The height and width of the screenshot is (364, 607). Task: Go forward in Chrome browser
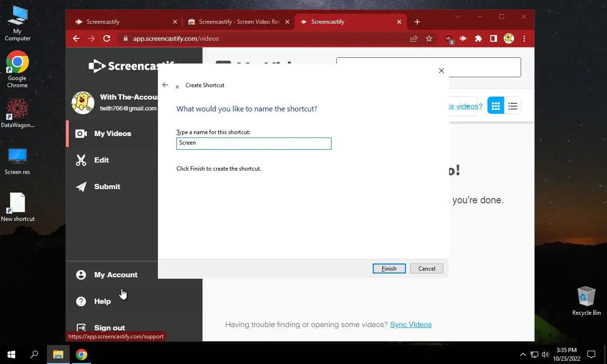(92, 39)
